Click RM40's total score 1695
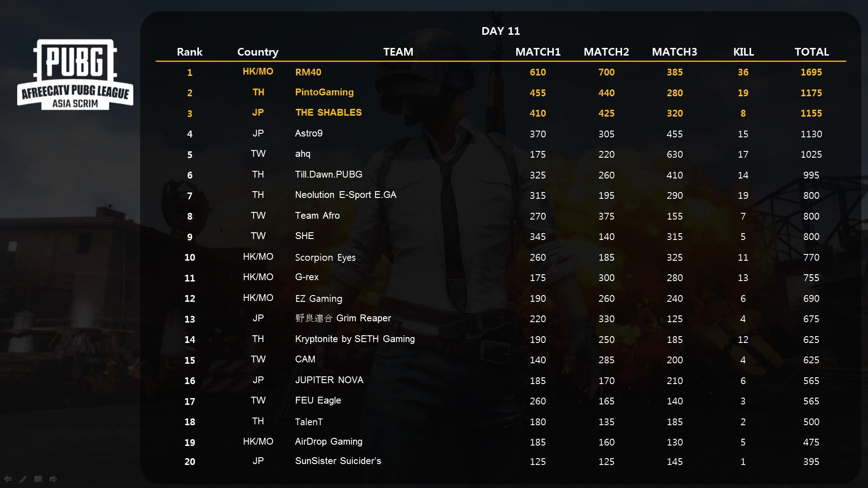The height and width of the screenshot is (488, 868). pyautogui.click(x=811, y=72)
